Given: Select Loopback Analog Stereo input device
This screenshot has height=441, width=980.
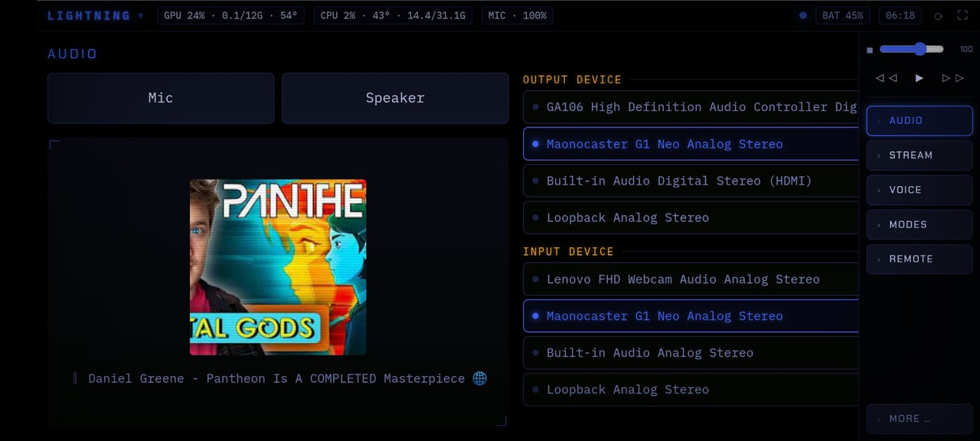Looking at the screenshot, I should click(691, 390).
